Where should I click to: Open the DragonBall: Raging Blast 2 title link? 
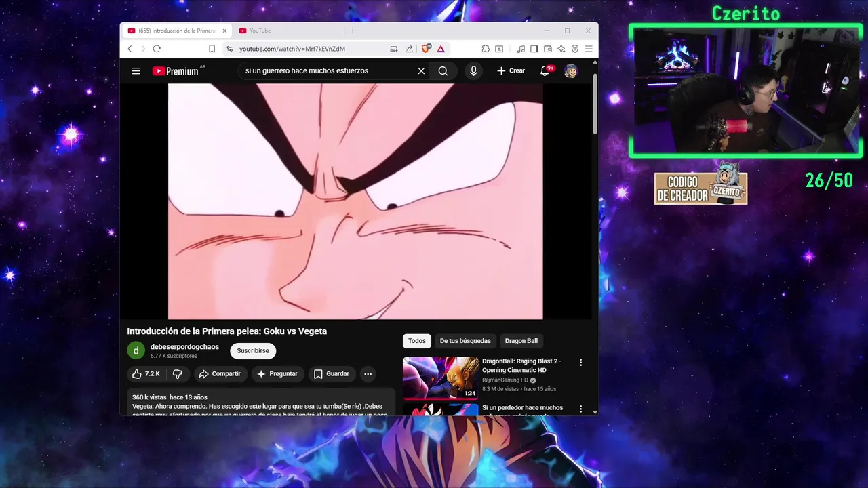click(521, 365)
